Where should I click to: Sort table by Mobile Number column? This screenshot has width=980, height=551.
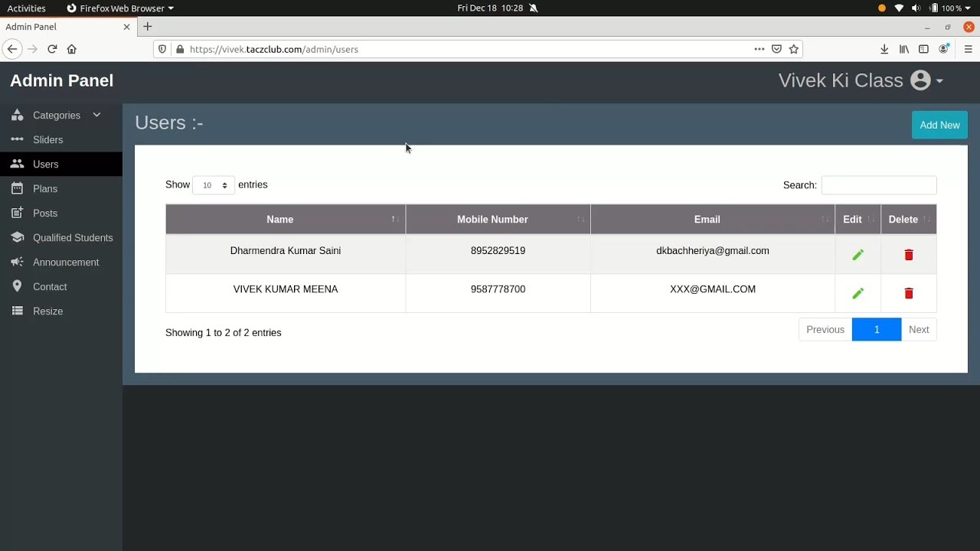tap(498, 220)
